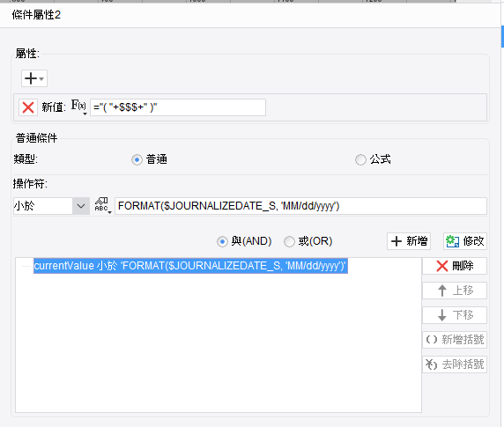Image resolution: width=504 pixels, height=427 pixels.
Task: Click the 新增括號 add parentheses button
Action: pyautogui.click(x=455, y=340)
